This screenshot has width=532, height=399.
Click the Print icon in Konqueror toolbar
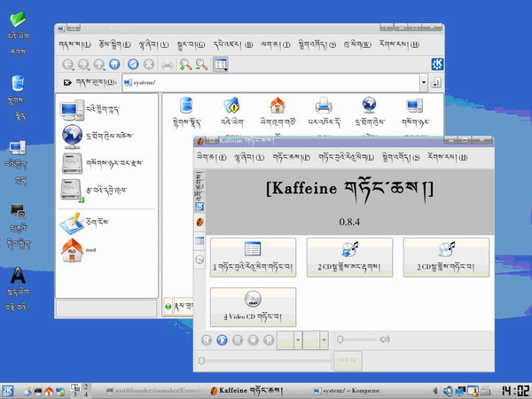click(x=167, y=64)
